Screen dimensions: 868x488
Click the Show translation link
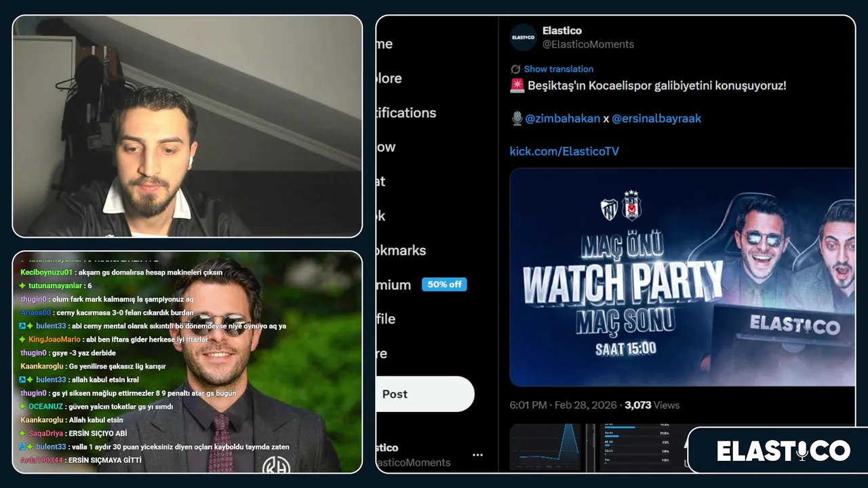559,69
